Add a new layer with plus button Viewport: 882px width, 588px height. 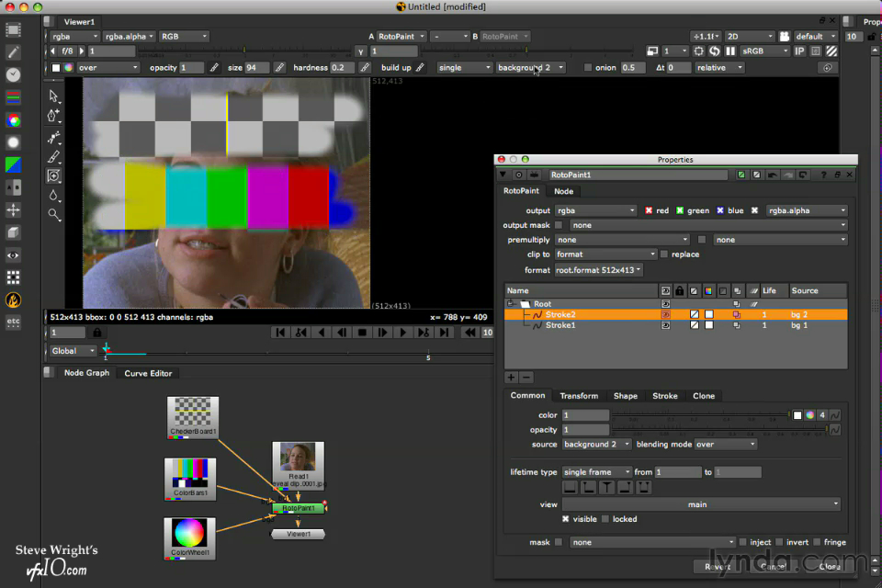coord(512,377)
